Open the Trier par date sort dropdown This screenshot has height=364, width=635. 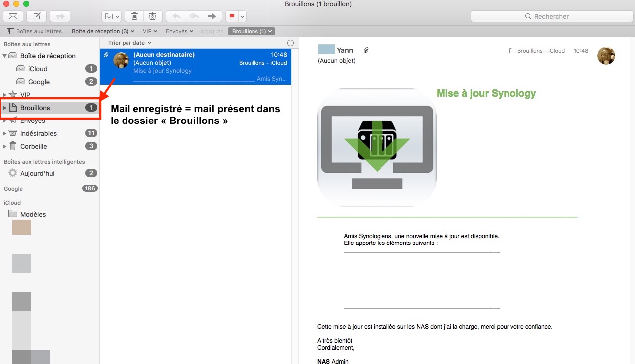tap(129, 43)
